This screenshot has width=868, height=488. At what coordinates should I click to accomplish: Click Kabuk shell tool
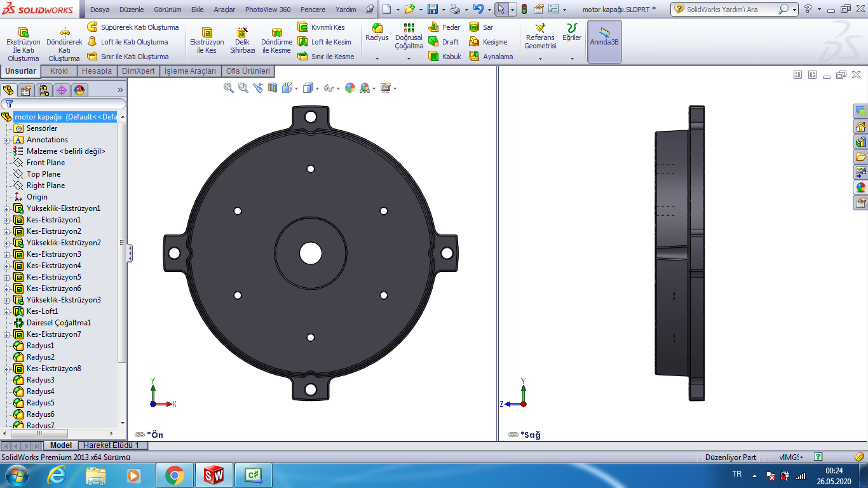tap(445, 57)
